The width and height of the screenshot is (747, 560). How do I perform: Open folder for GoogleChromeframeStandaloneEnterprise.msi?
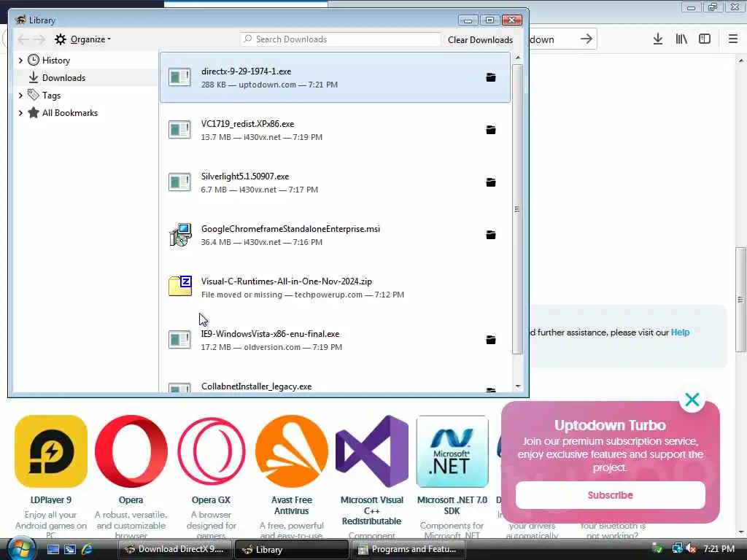(x=491, y=235)
